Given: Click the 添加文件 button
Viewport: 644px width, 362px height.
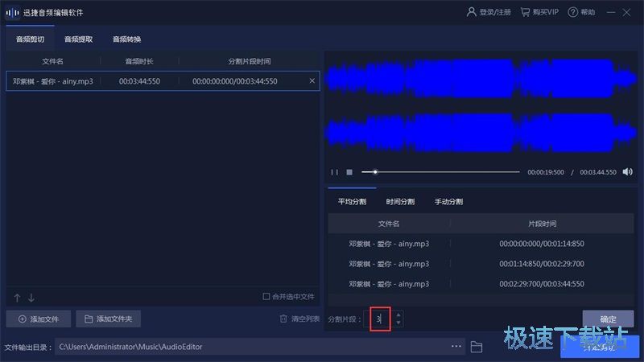Looking at the screenshot, I should (x=38, y=319).
